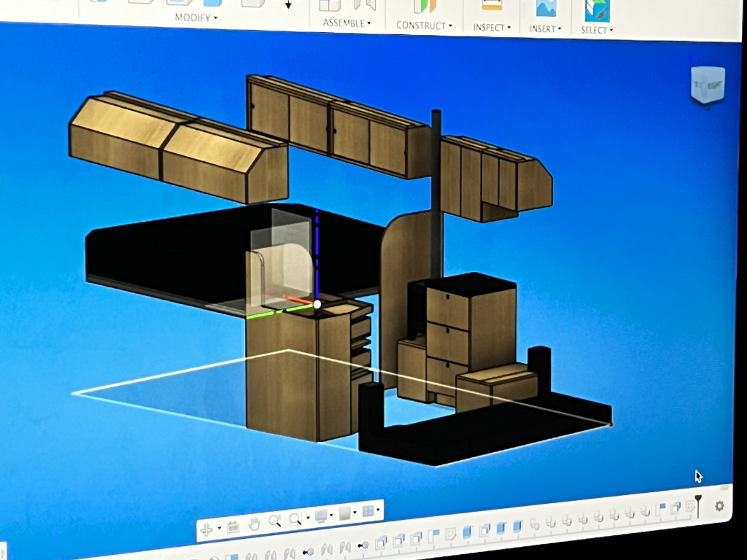747x560 pixels.
Task: Click the Insert image icon
Action: point(545,7)
